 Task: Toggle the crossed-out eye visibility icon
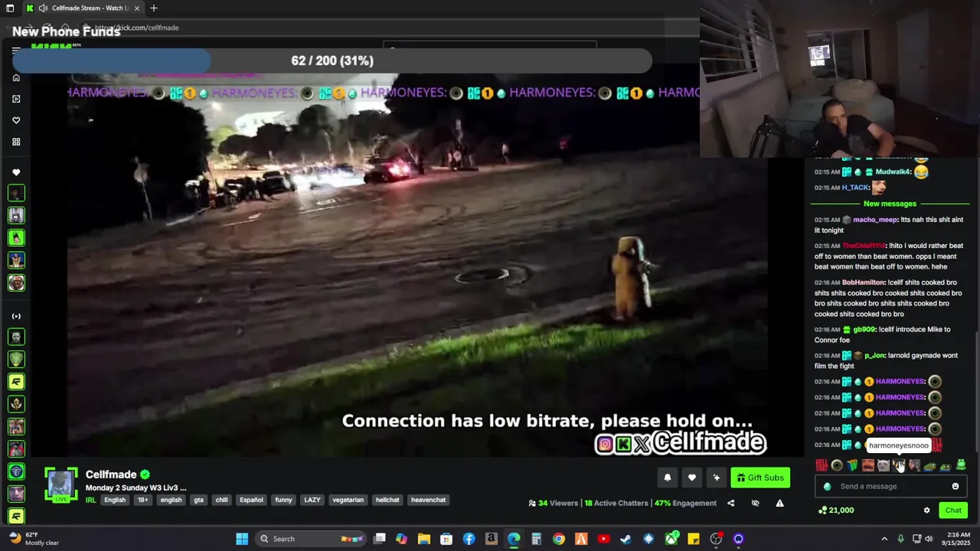tap(755, 503)
